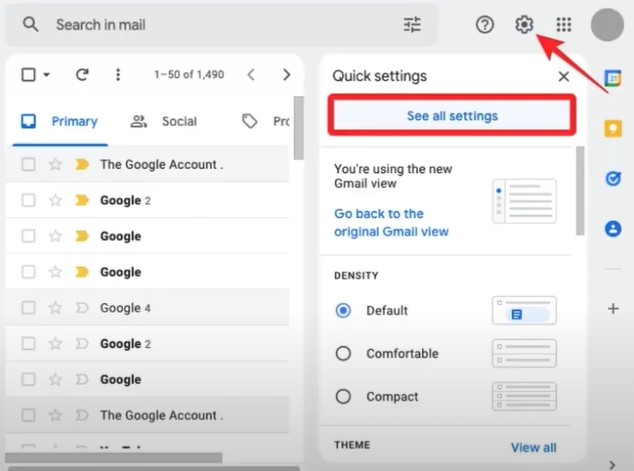Viewport: 634px width, 471px height.
Task: Switch to the Social tab
Action: click(x=163, y=121)
